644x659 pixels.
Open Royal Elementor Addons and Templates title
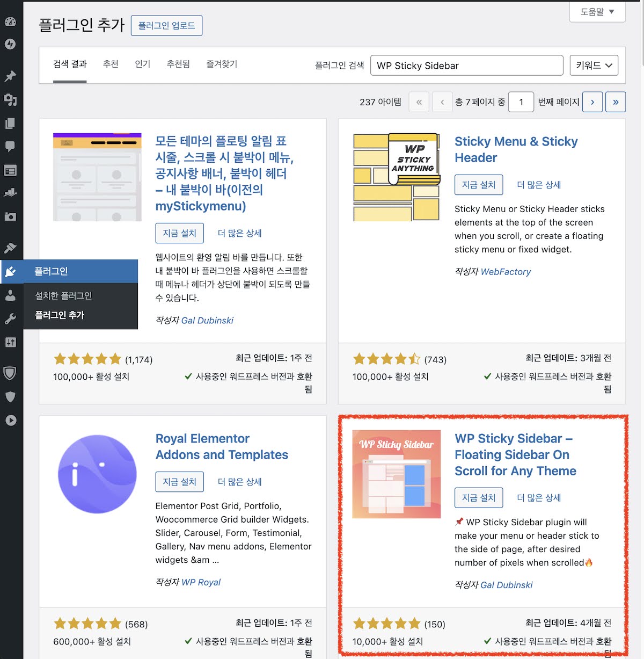pos(222,446)
